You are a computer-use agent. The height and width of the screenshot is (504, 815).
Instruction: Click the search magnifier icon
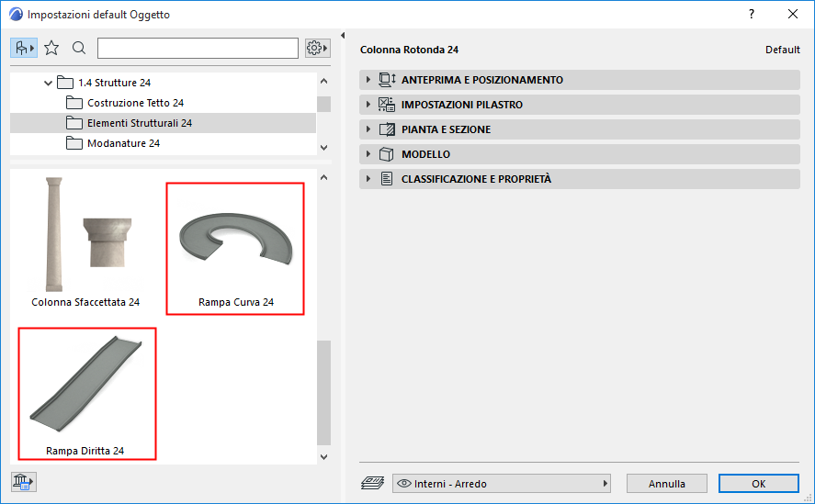(x=79, y=48)
